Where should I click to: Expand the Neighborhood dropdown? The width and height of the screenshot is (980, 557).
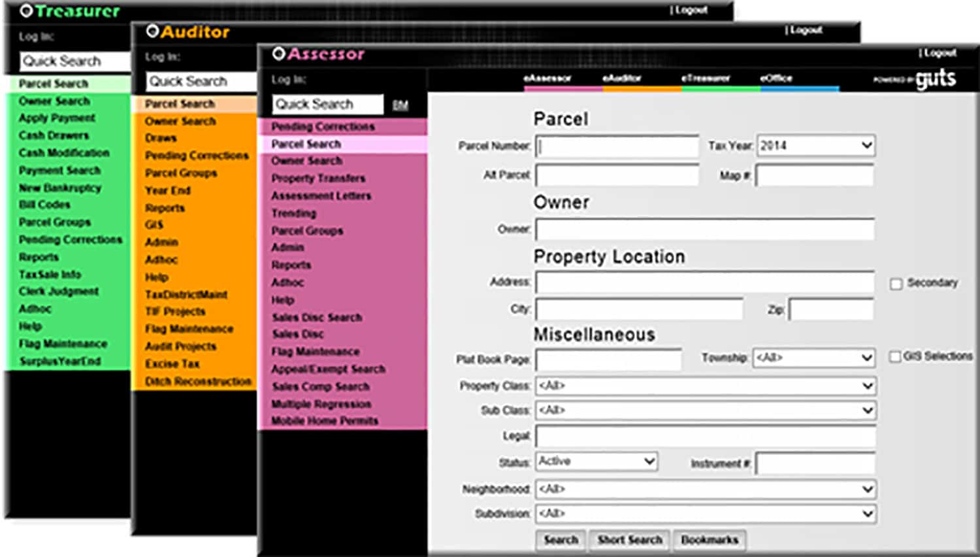click(706, 489)
